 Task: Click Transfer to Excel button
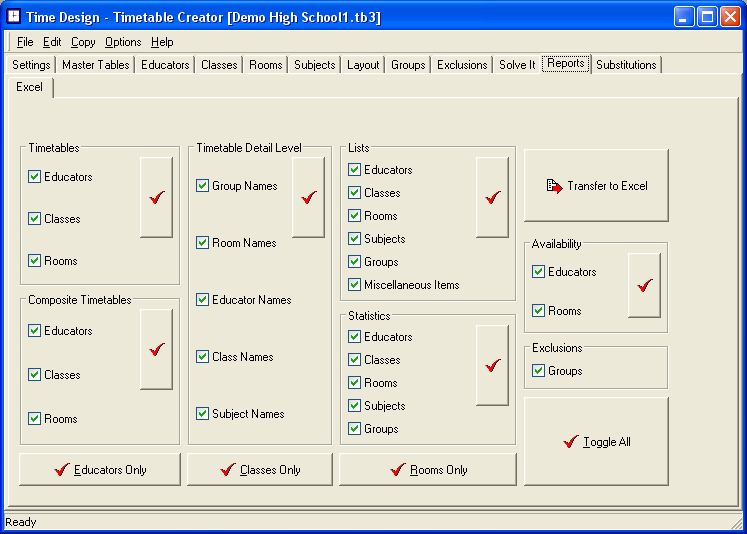(596, 186)
